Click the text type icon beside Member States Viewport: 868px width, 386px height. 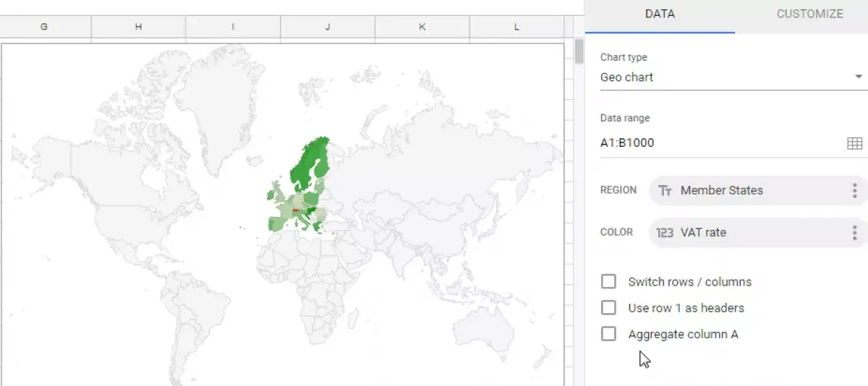point(665,191)
